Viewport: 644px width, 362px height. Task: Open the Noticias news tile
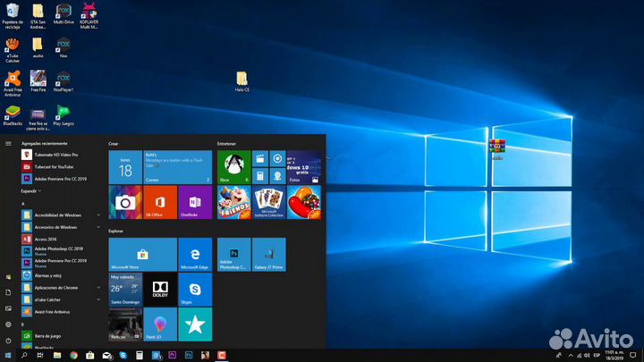pos(125,324)
